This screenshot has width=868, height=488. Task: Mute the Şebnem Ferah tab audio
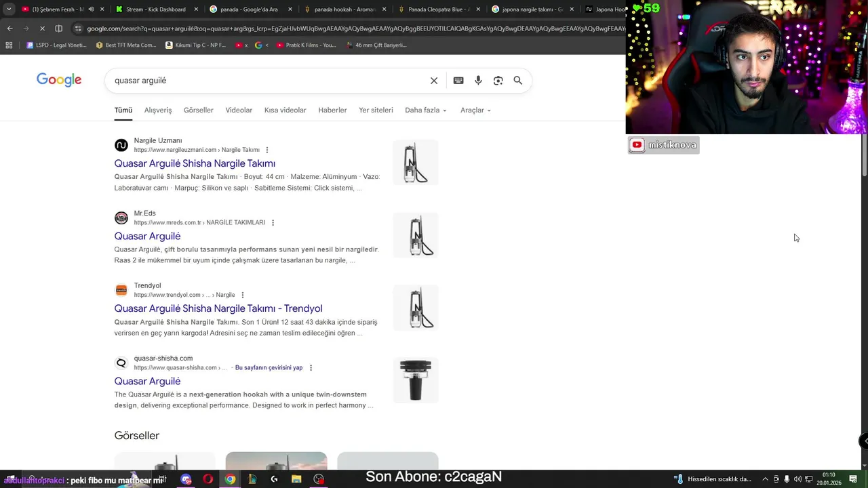(x=90, y=9)
